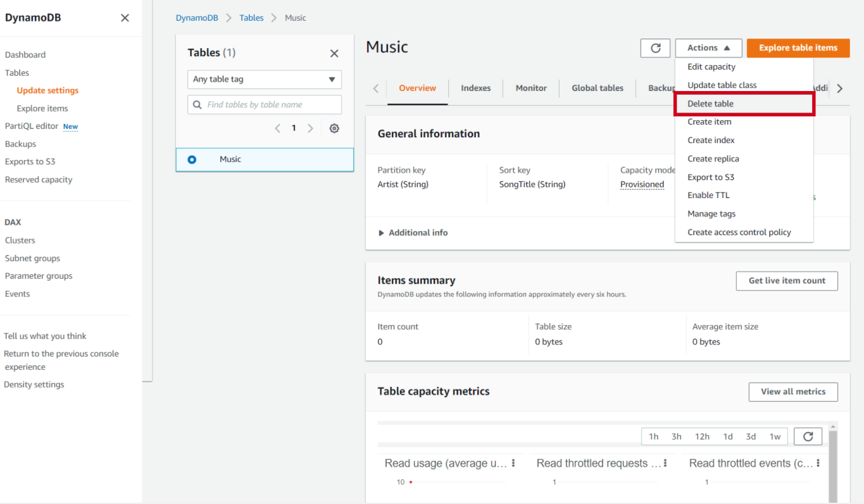Select Delete table from Actions menu
The image size is (864, 504).
click(744, 104)
